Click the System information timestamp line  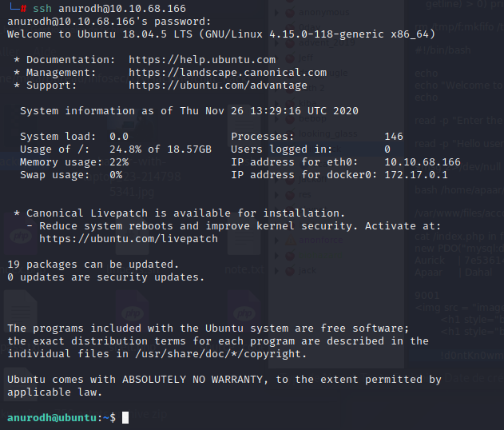coord(189,111)
